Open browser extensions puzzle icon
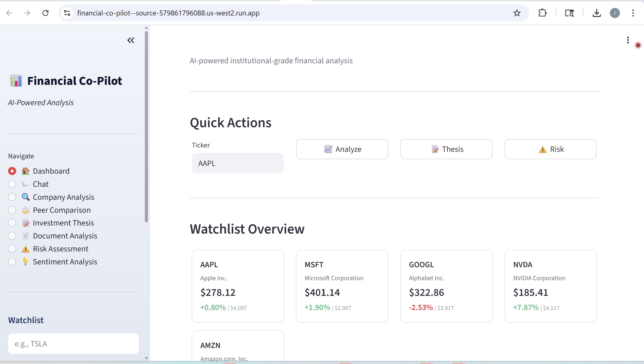 [542, 13]
